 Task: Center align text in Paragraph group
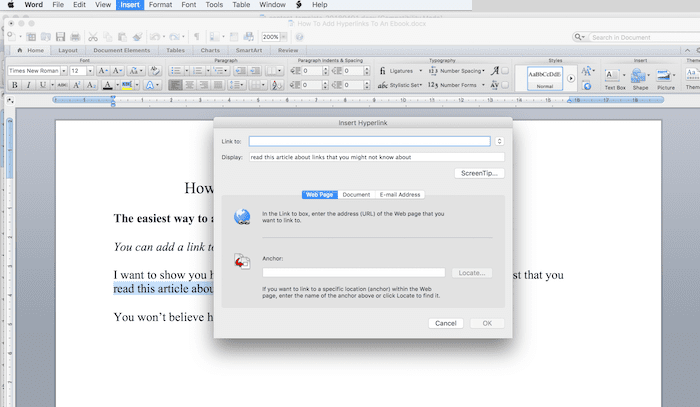tap(189, 85)
